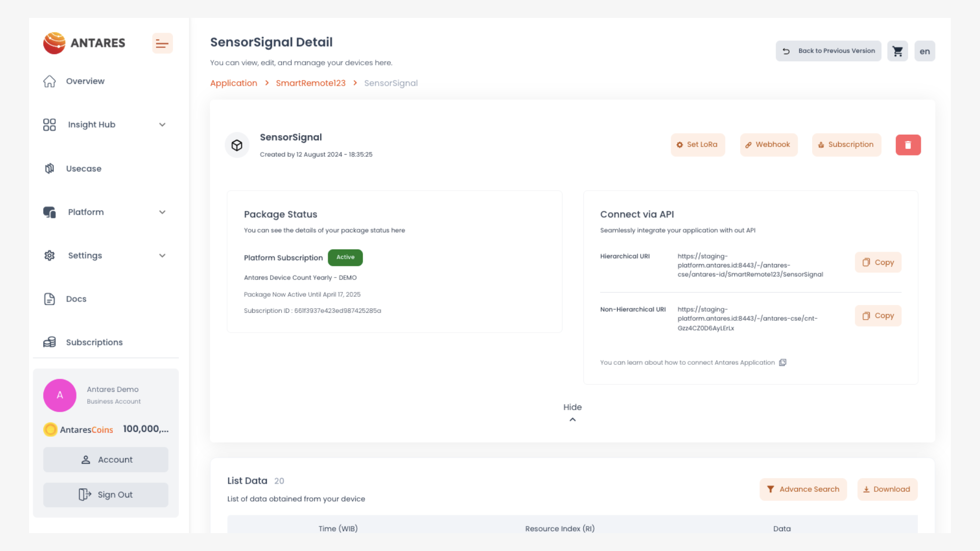Click the SensorSignal device cube icon
This screenshot has width=980, height=551.
237,145
